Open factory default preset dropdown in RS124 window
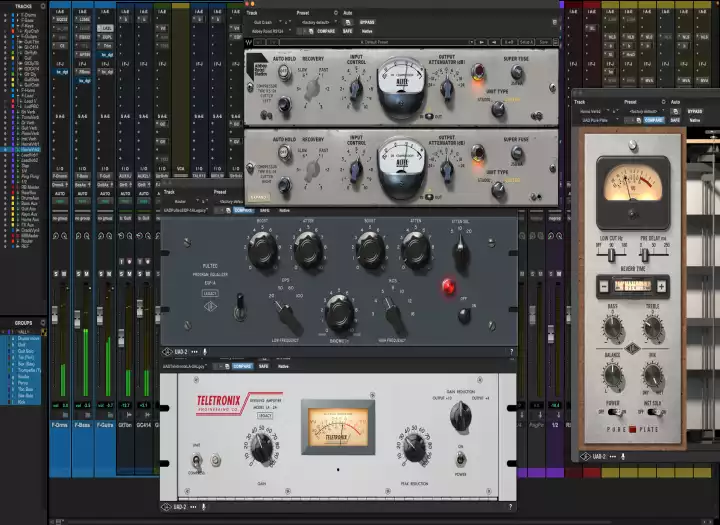Image resolution: width=720 pixels, height=525 pixels. [x=319, y=22]
